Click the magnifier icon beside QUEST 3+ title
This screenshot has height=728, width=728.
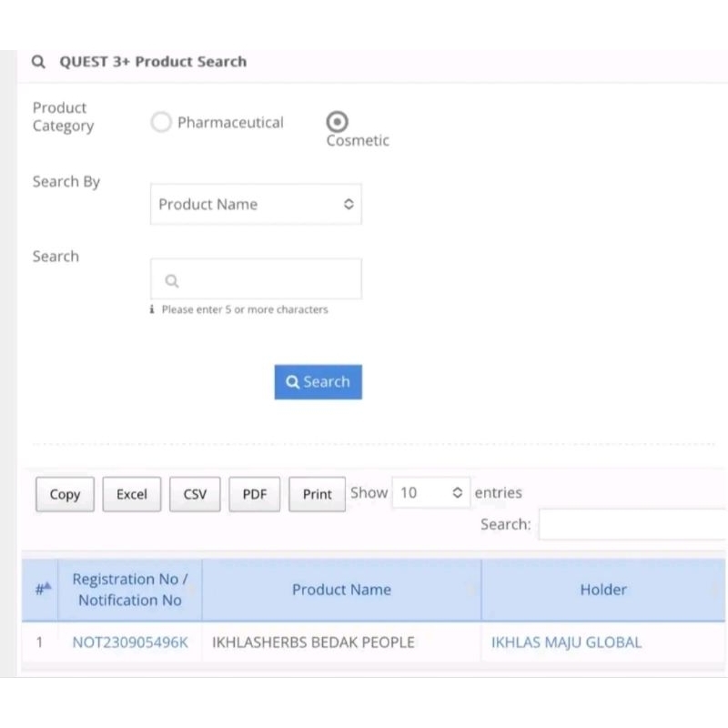(x=38, y=62)
